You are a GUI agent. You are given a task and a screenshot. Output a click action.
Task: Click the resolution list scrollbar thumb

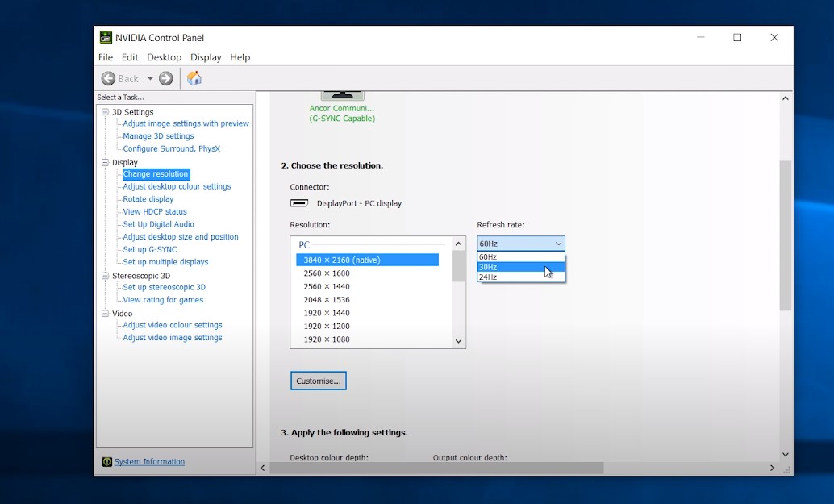click(458, 265)
